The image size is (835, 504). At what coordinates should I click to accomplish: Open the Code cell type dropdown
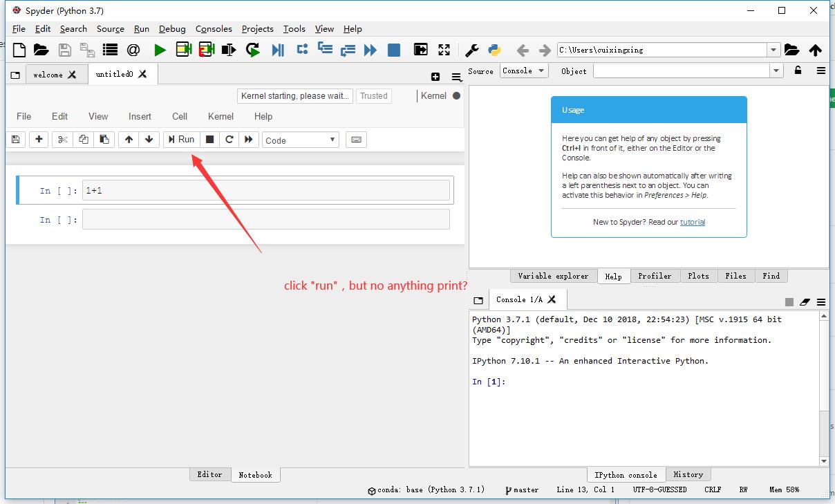(300, 139)
